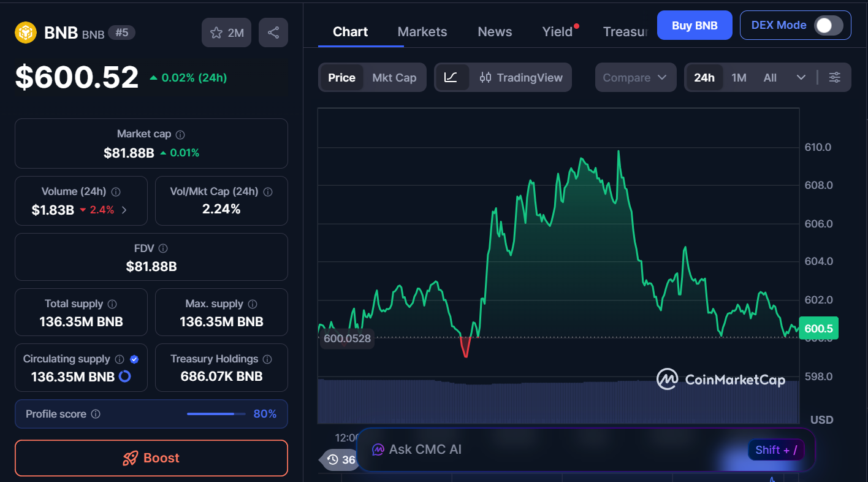The height and width of the screenshot is (482, 868).
Task: Click the Ask CMC AI input
Action: 552,449
